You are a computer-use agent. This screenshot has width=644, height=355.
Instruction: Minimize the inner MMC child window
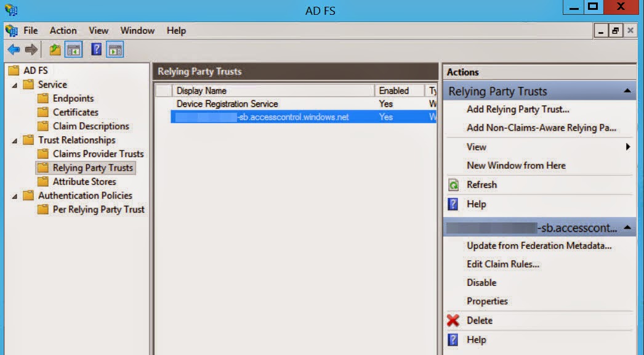tap(601, 31)
